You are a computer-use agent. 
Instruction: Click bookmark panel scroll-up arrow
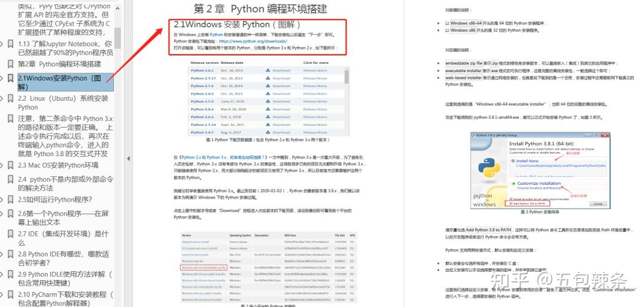117,8
